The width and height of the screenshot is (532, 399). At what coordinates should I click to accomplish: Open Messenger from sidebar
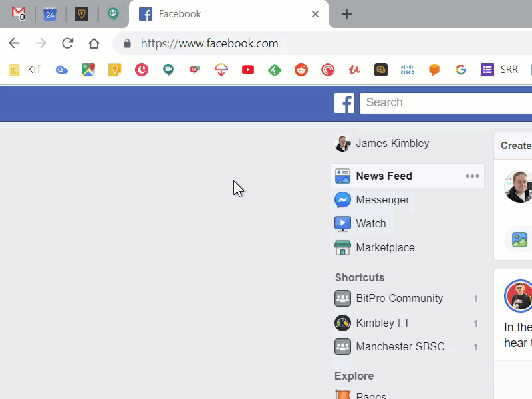pos(372,200)
